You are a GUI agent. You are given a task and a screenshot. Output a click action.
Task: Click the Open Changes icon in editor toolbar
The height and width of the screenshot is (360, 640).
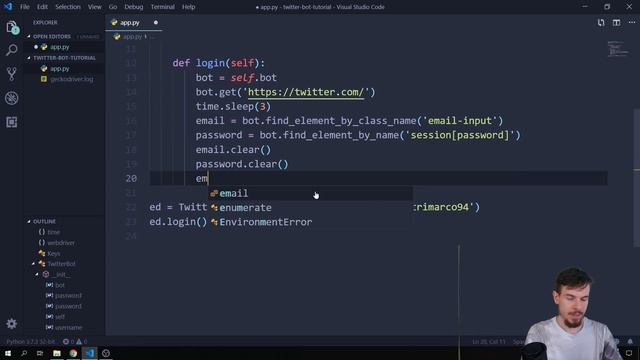pyautogui.click(x=601, y=23)
